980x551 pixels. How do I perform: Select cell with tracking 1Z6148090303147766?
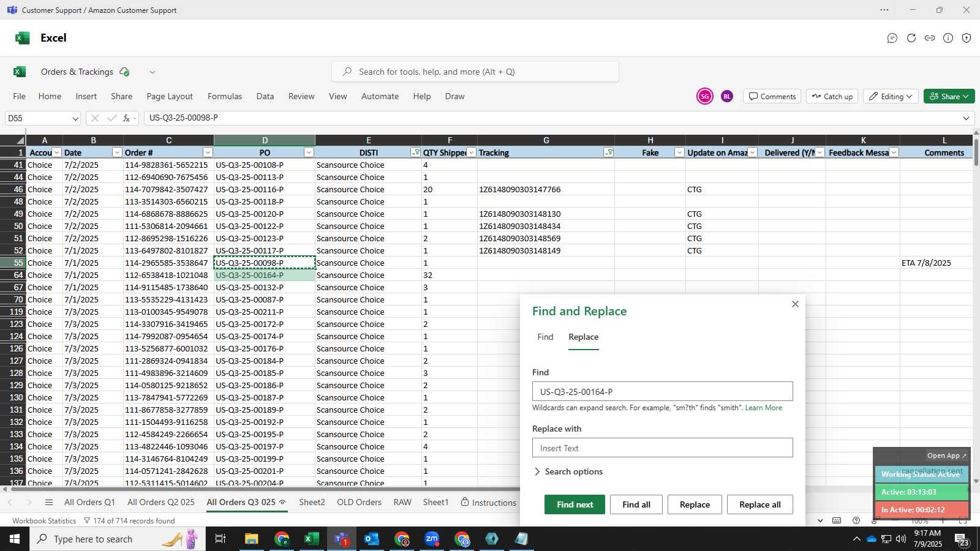pyautogui.click(x=546, y=189)
